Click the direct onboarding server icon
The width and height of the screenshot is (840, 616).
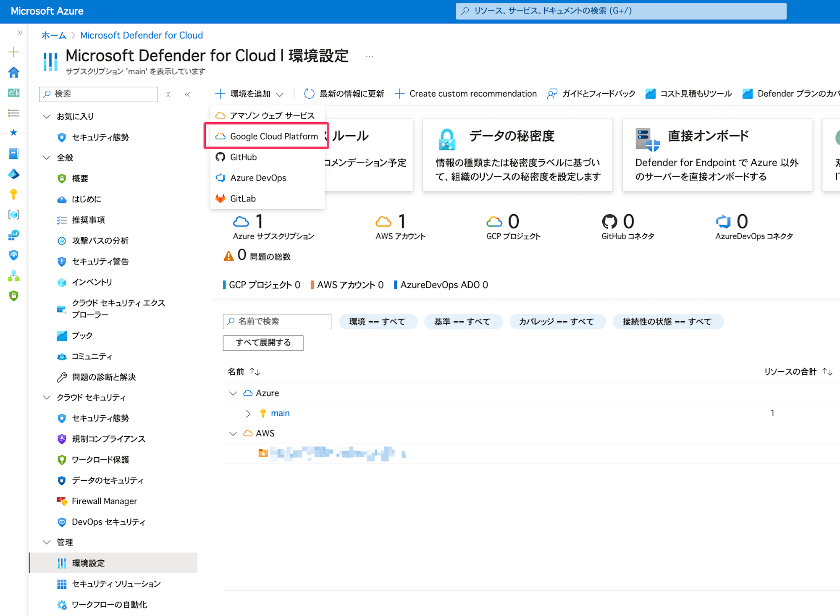pos(647,139)
